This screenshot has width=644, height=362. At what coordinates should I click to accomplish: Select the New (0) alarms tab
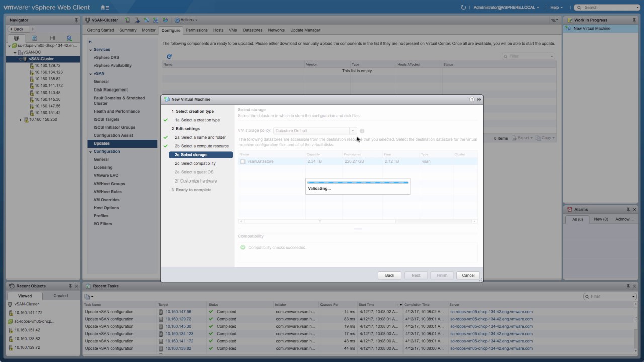[601, 219]
